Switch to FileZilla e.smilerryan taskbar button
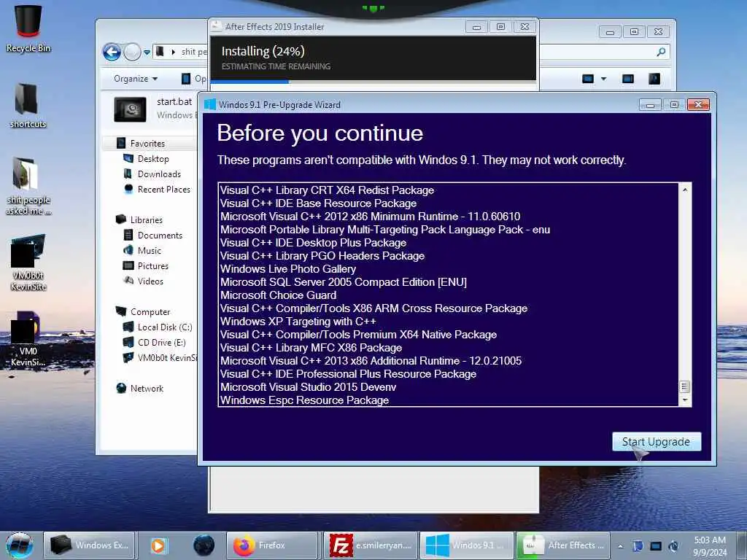The height and width of the screenshot is (560, 747). pos(371,545)
